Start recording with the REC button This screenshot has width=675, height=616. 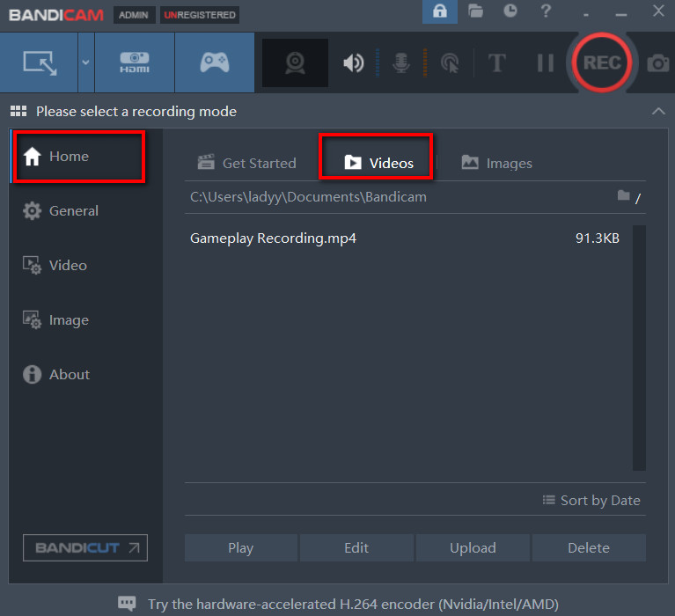602,62
